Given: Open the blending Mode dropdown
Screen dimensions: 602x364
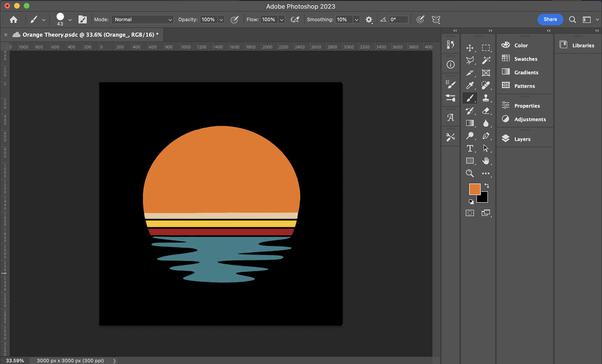Looking at the screenshot, I should point(142,20).
